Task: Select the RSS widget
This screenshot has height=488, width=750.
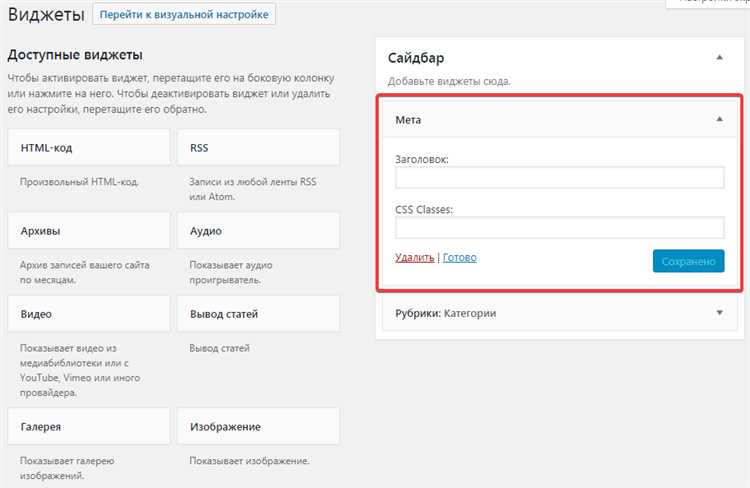Action: pyautogui.click(x=258, y=147)
